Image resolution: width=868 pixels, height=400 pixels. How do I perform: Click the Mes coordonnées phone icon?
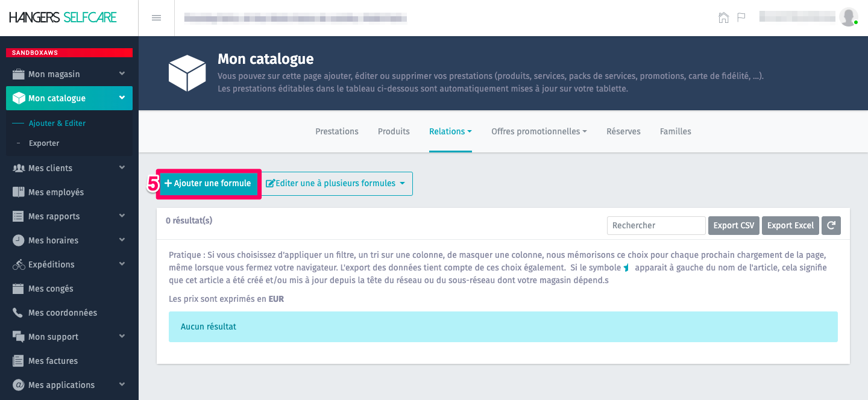(x=18, y=313)
